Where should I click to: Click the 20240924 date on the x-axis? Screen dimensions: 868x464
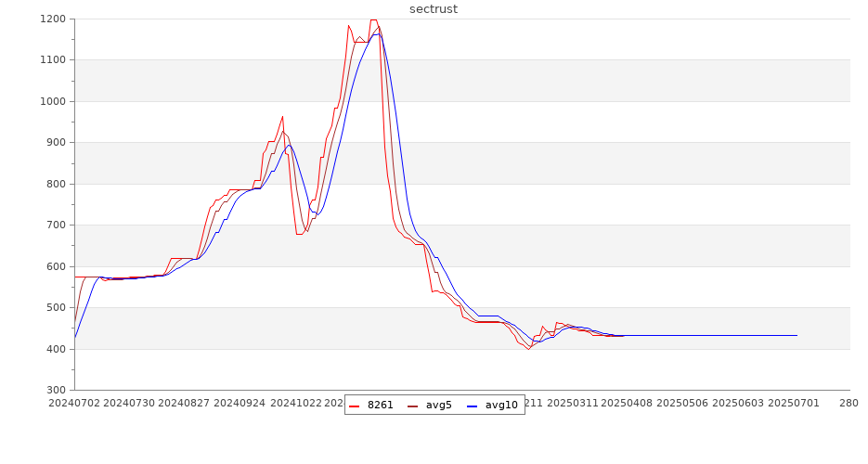(240, 403)
